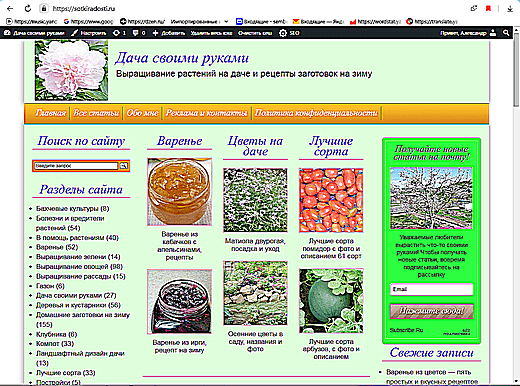The height and width of the screenshot is (386, 520).
Task: Click the «Нажмите сюда!» subscribe button
Action: [x=431, y=311]
